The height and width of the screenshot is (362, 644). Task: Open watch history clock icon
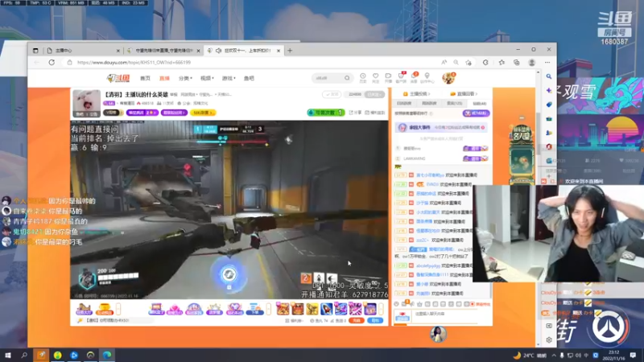363,77
